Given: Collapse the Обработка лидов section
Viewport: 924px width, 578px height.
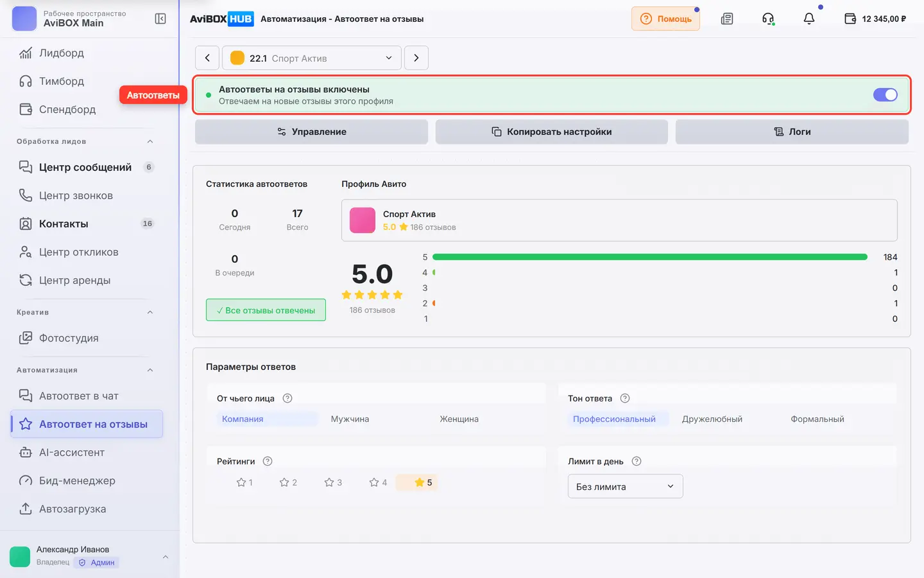Looking at the screenshot, I should point(150,141).
